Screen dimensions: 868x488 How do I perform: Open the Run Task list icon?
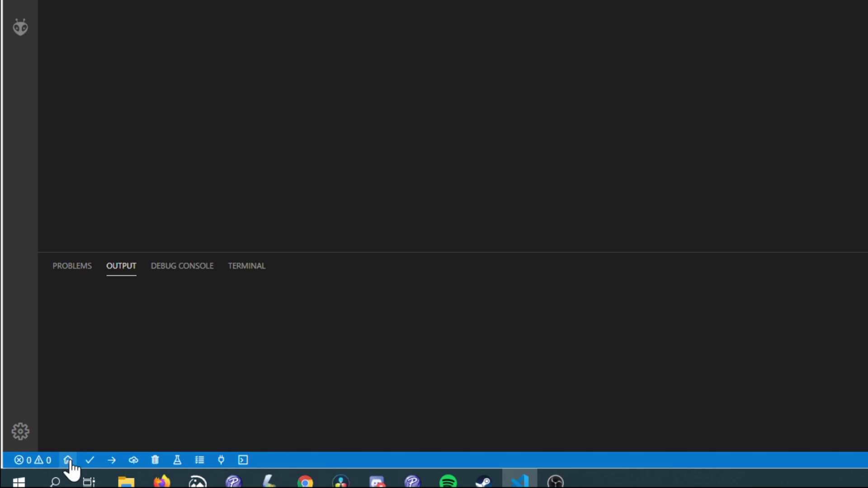(199, 460)
